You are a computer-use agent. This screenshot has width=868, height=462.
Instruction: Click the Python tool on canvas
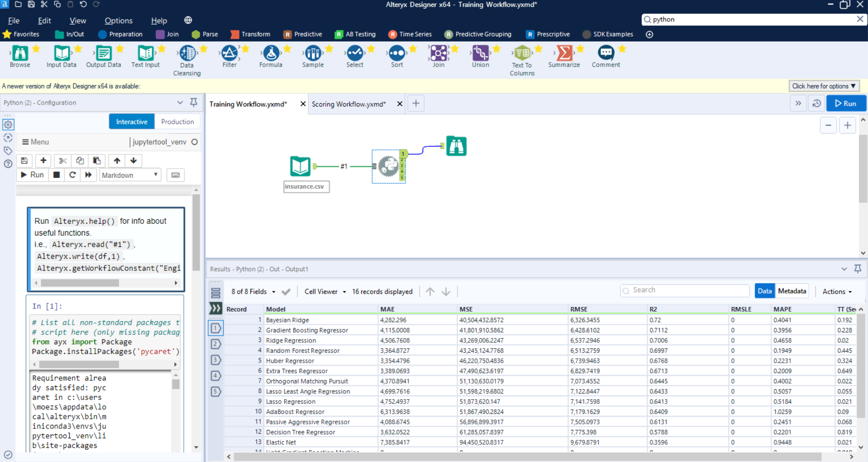[388, 166]
